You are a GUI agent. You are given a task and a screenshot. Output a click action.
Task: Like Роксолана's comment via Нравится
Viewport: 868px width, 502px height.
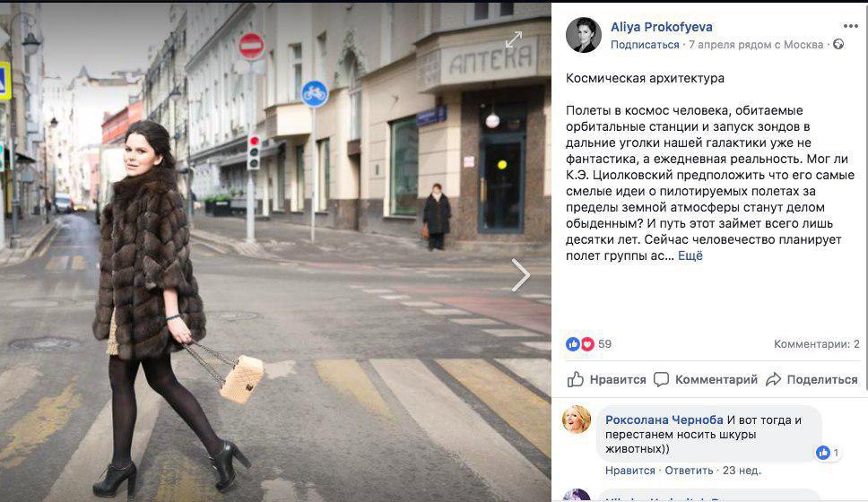tap(630, 471)
